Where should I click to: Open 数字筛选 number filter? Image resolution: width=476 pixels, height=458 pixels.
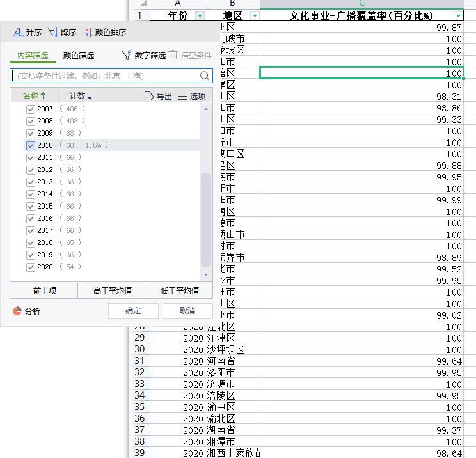[x=144, y=55]
